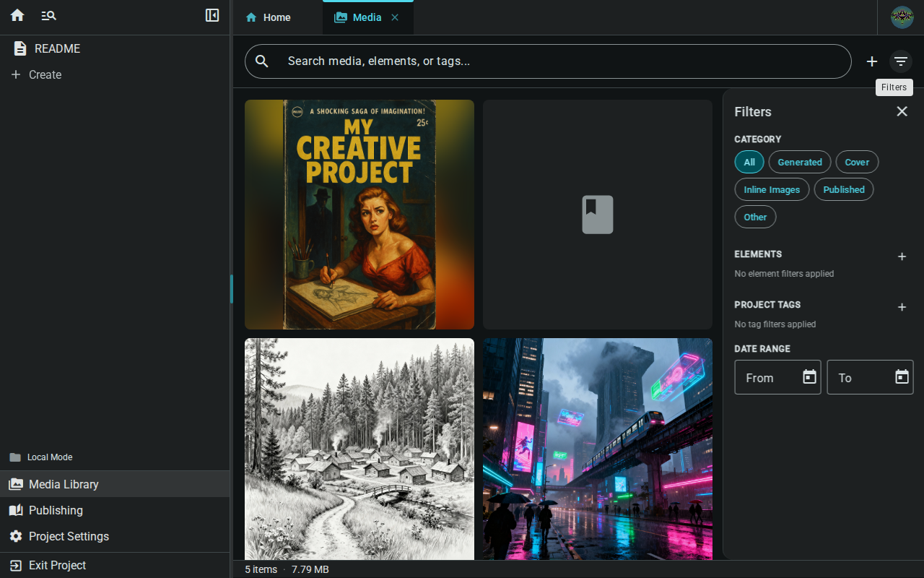Open the user avatar menu
This screenshot has width=924, height=578.
[x=902, y=17]
